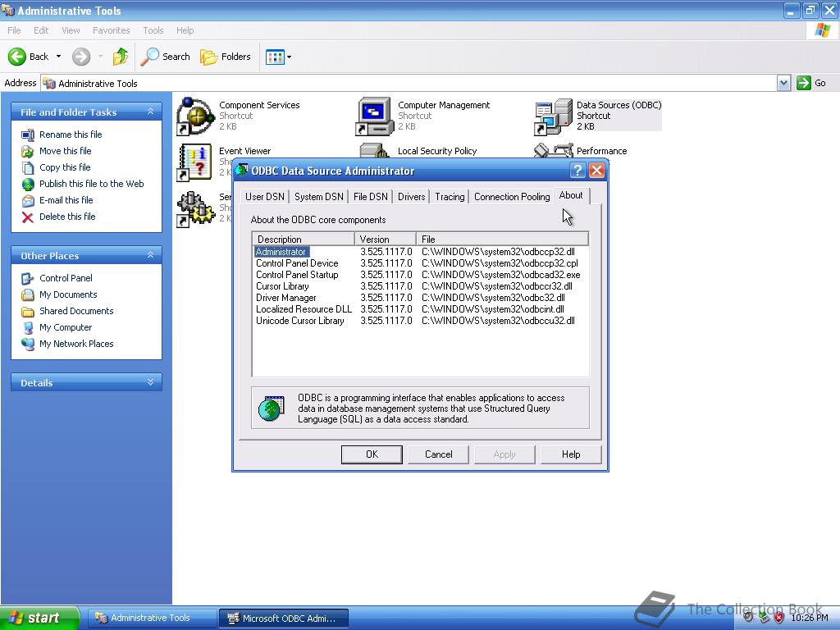
Task: Open Shared Documents link
Action: pos(76,311)
